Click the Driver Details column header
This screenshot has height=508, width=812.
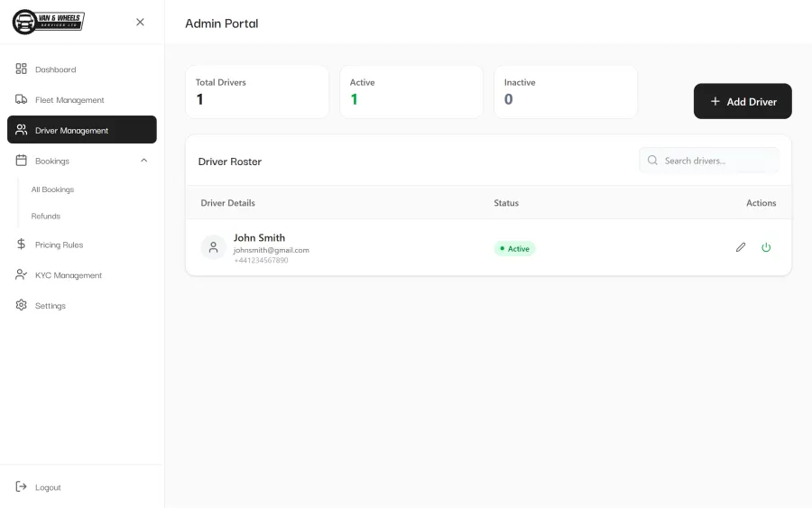pos(228,203)
